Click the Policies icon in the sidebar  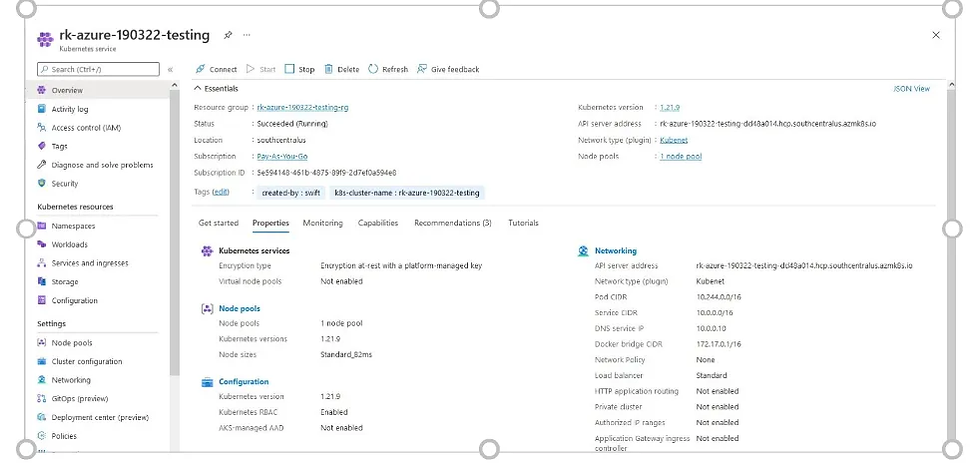coord(42,436)
